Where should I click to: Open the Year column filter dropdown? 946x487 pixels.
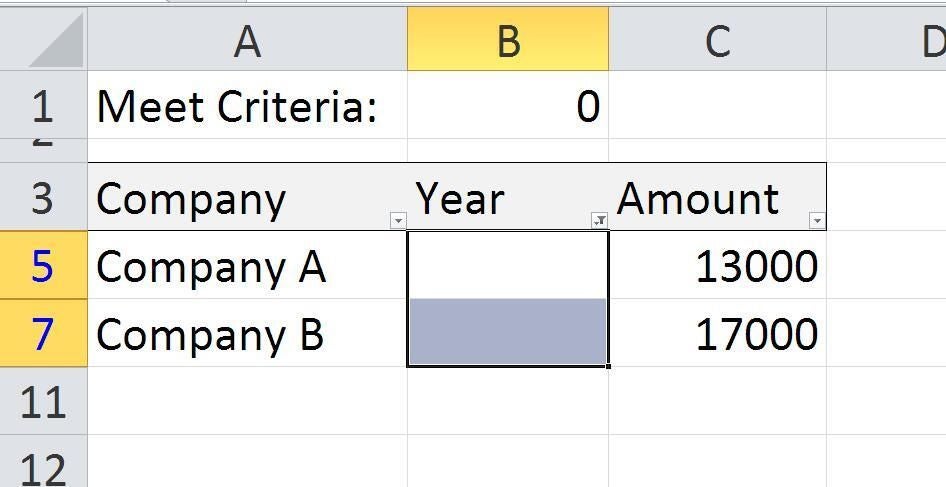(x=599, y=220)
